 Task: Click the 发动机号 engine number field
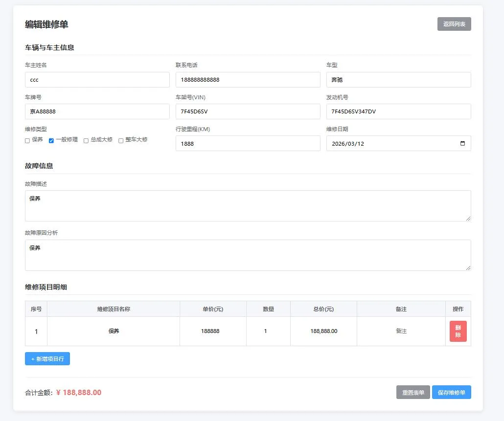coord(398,111)
